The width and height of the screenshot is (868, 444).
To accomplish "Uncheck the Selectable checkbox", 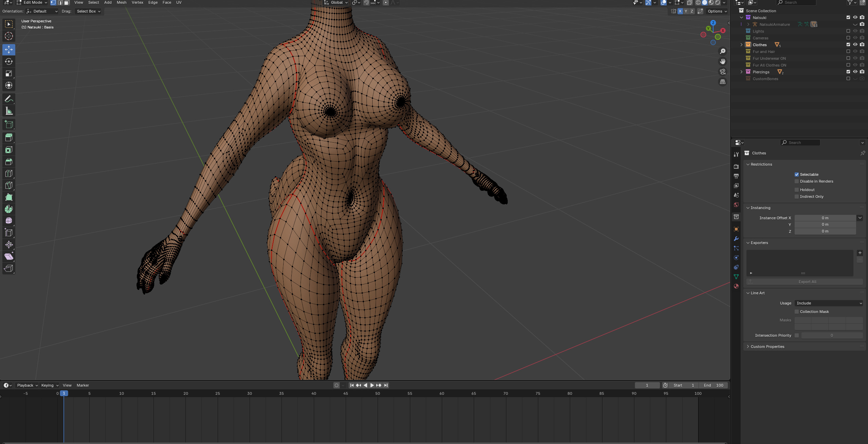I will pos(797,174).
